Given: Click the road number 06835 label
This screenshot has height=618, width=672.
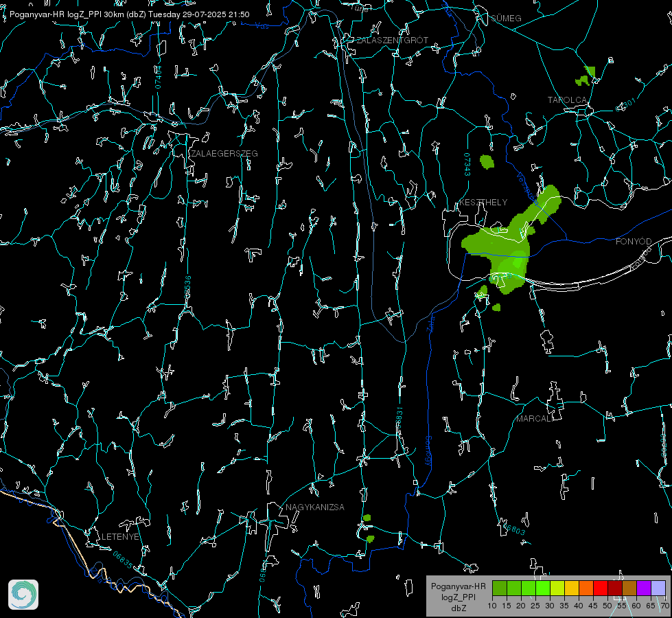Looking at the screenshot, I should click(x=123, y=560).
